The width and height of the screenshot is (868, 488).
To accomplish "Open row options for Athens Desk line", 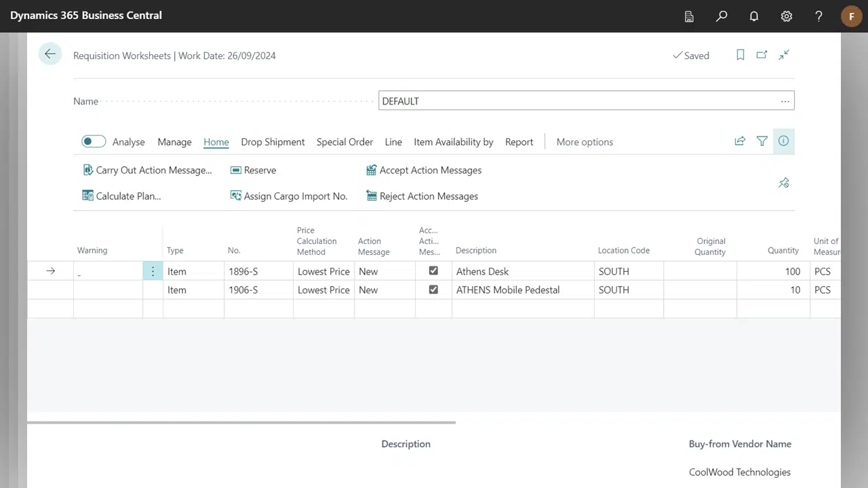I will coord(153,271).
